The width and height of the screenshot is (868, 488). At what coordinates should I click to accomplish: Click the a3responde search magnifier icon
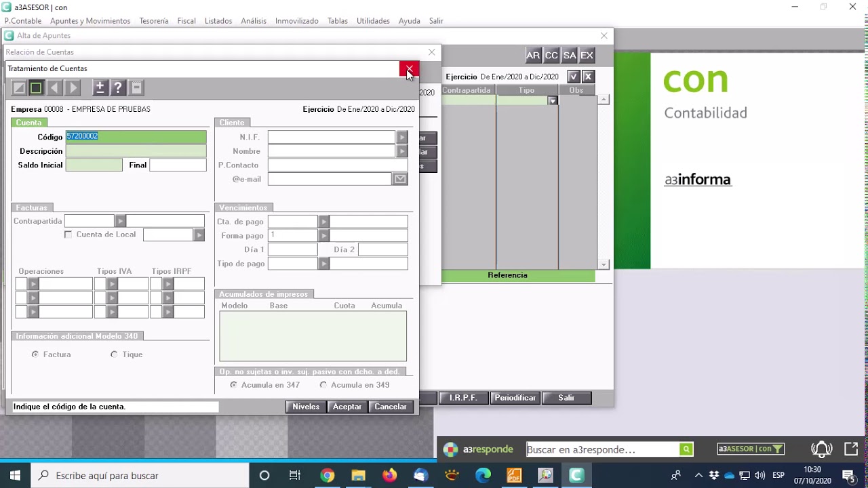pyautogui.click(x=686, y=449)
